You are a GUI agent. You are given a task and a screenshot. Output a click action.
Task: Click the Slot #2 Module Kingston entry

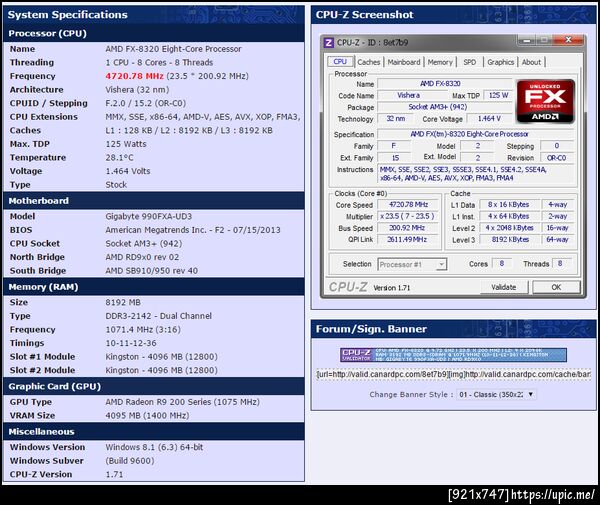[x=161, y=370]
